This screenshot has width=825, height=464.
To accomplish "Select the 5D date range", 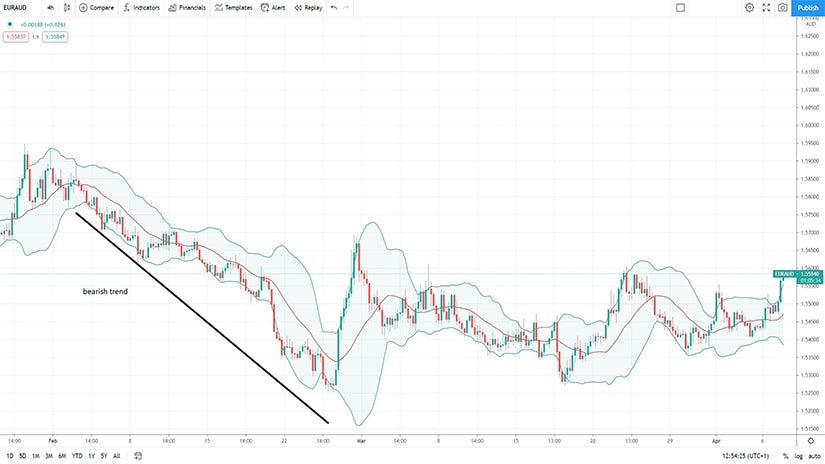I will [23, 456].
